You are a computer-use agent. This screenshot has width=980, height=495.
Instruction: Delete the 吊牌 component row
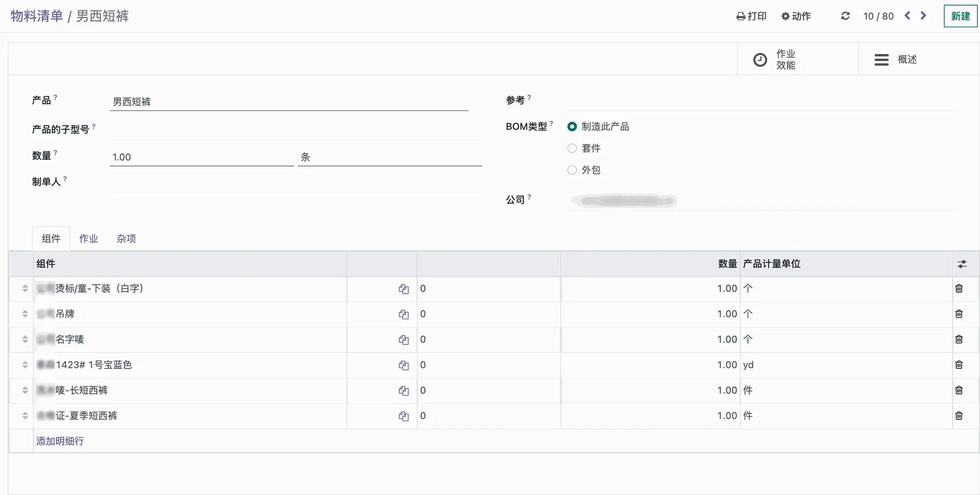point(959,314)
